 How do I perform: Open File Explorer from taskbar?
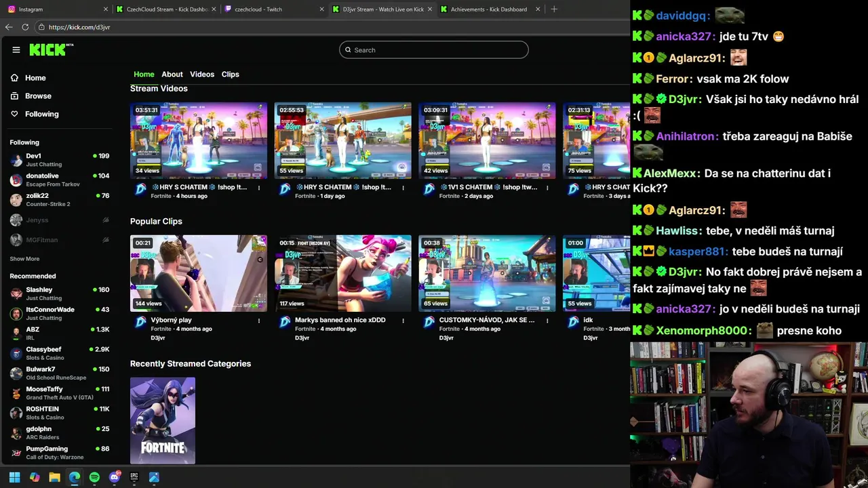(x=54, y=477)
